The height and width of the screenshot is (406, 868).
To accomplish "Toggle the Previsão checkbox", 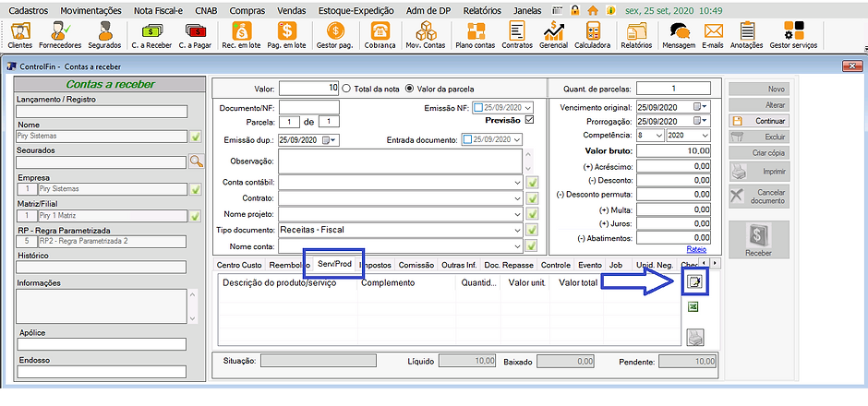I will tap(529, 119).
